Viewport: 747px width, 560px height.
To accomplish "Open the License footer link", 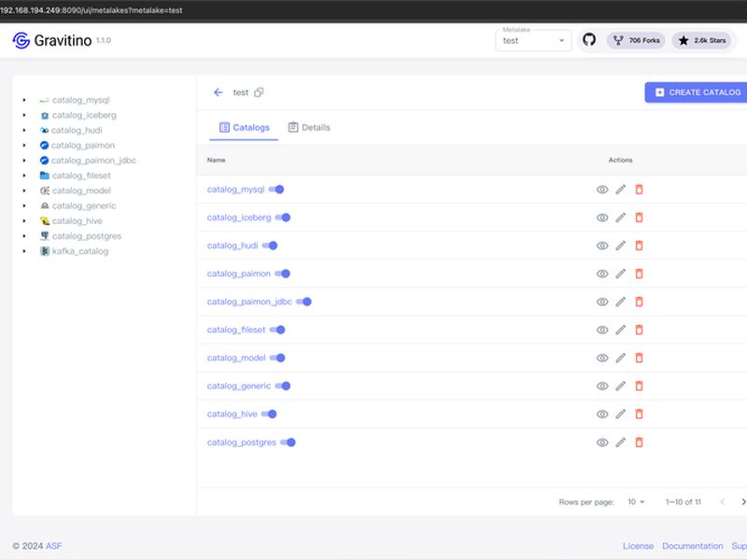I will point(638,546).
